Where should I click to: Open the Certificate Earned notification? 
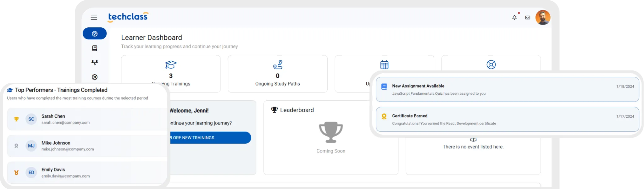(508, 119)
